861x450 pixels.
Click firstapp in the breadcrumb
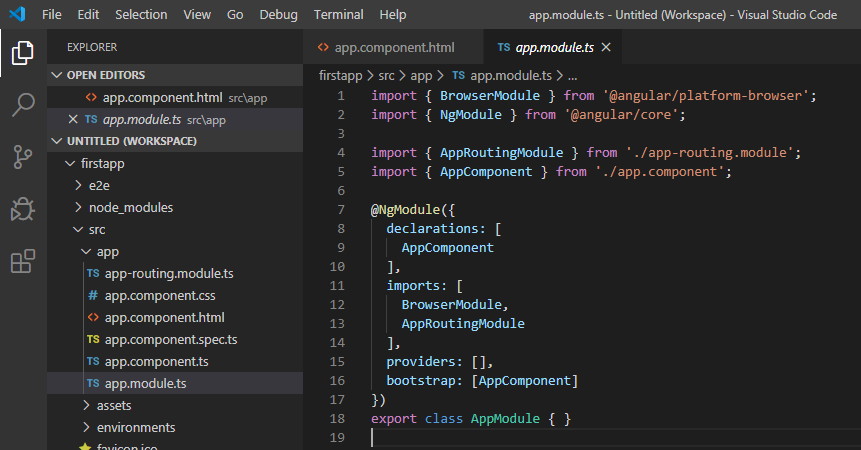pos(340,75)
